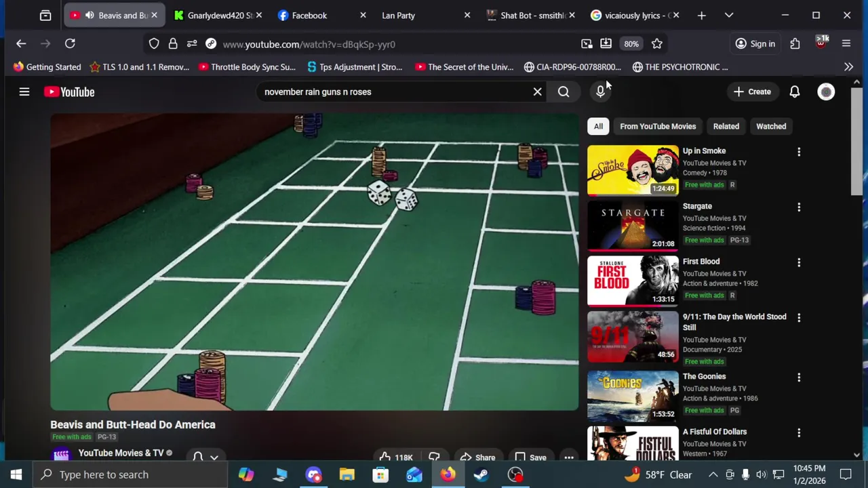Expand the subscription notification chevron
Image resolution: width=868 pixels, height=488 pixels.
pyautogui.click(x=214, y=457)
